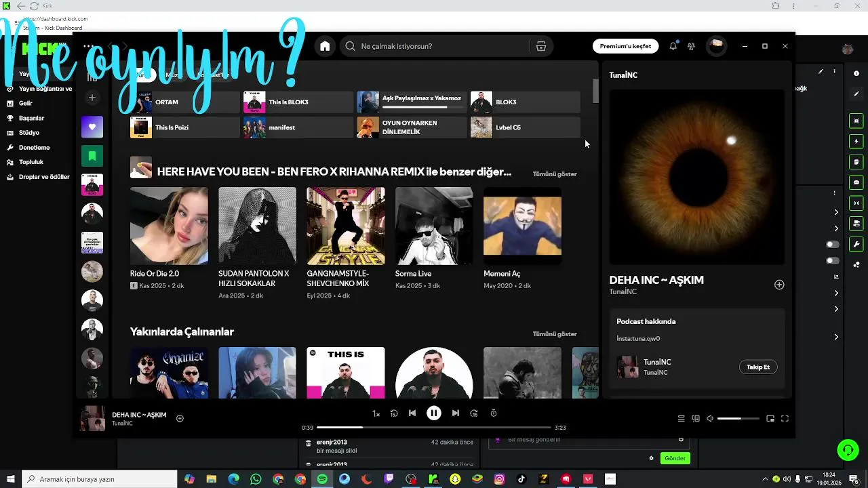Go to Spotify Home via house icon
This screenshot has width=868, height=488.
pyautogui.click(x=325, y=46)
